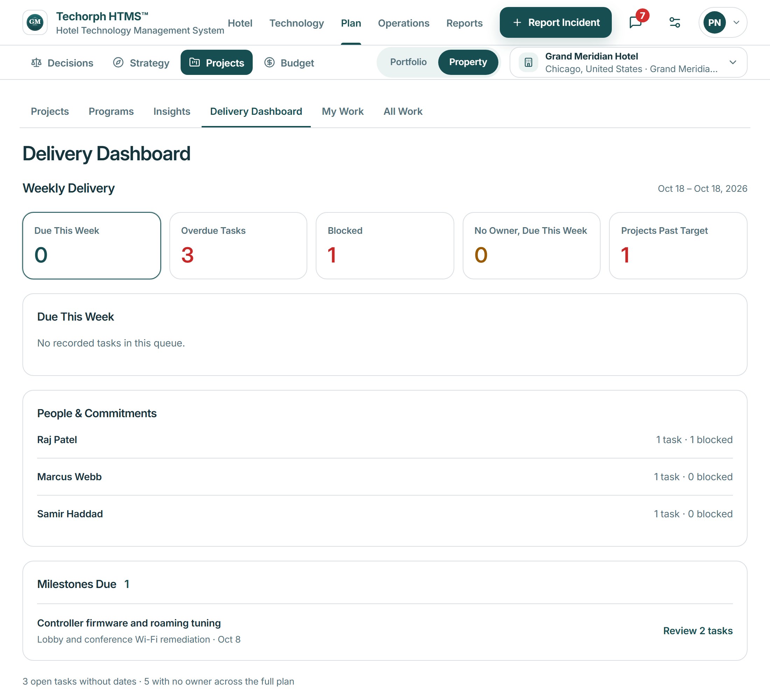The height and width of the screenshot is (700, 770).
Task: Go to the Decisions section
Action: pos(62,63)
